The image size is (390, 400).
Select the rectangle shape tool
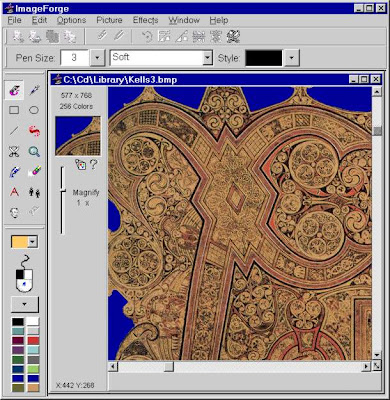14,110
